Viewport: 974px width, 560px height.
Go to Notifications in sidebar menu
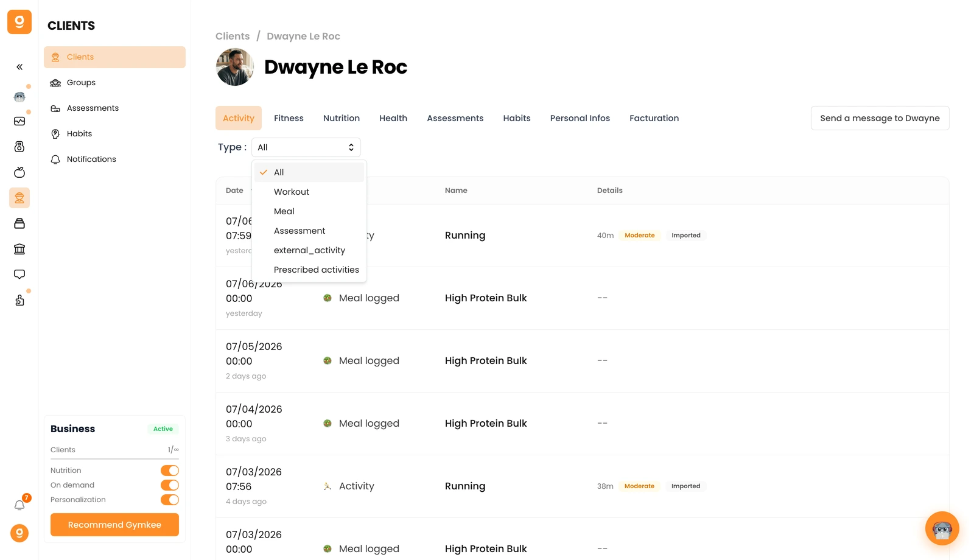[x=114, y=159]
